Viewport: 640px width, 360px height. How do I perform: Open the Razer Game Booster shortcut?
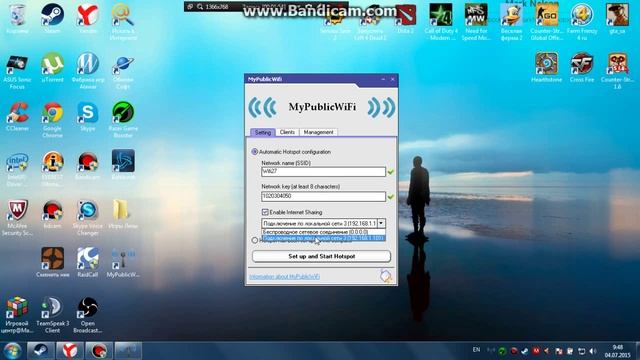[123, 119]
